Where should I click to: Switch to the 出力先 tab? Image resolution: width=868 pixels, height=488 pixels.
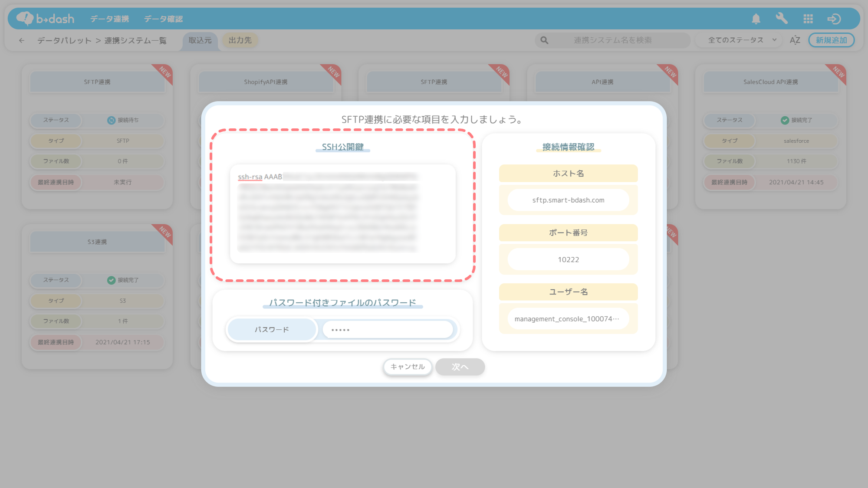(240, 40)
